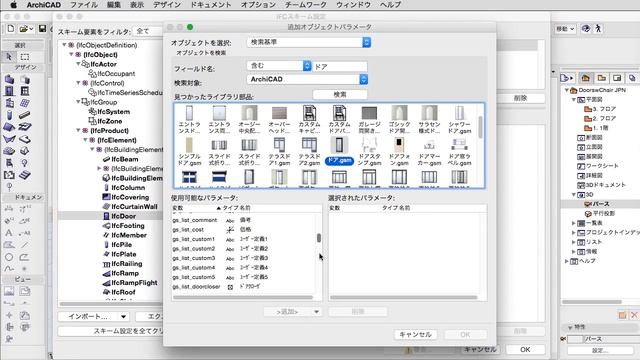This screenshot has height=360, width=640.
Task: Click the orbit icon beside walking figure
Action: 586,29
